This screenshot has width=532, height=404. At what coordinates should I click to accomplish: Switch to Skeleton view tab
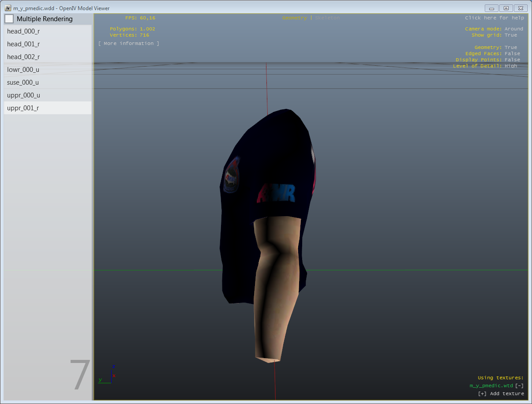pos(327,18)
